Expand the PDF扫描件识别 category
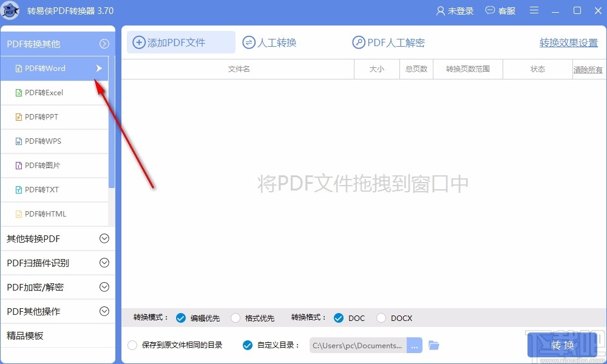 click(x=58, y=263)
